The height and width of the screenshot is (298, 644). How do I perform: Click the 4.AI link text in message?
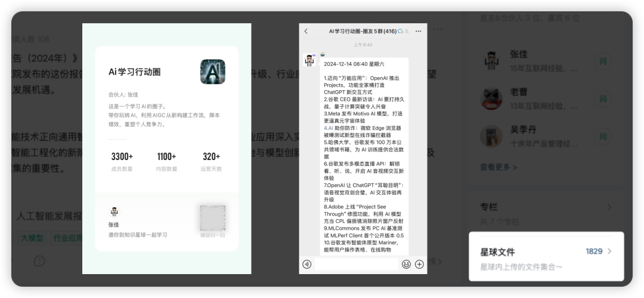pyautogui.click(x=328, y=128)
